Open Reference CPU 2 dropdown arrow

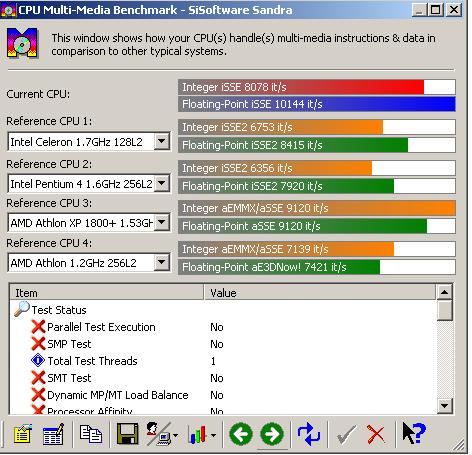pos(162,183)
